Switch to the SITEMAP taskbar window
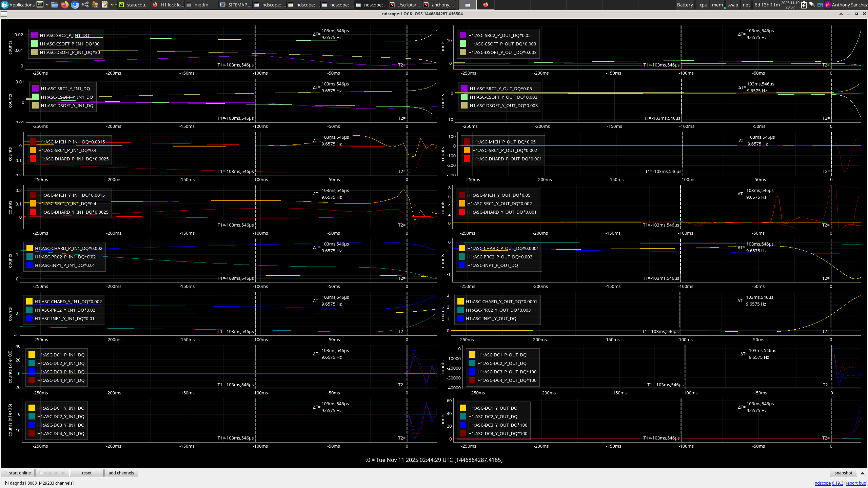 point(236,5)
